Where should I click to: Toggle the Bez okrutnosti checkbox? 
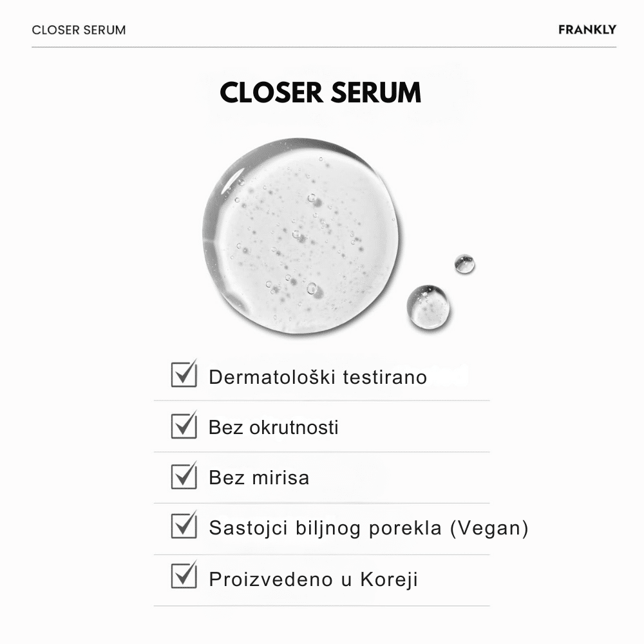(x=184, y=426)
